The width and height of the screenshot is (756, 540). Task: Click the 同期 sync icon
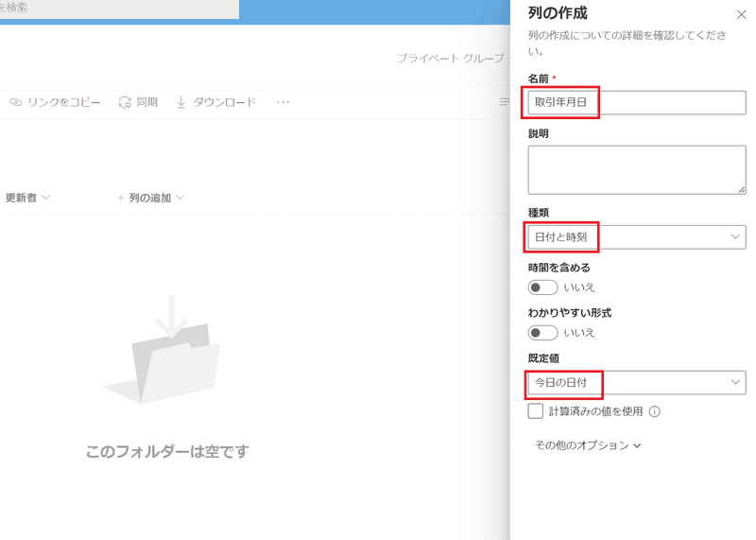(125, 102)
